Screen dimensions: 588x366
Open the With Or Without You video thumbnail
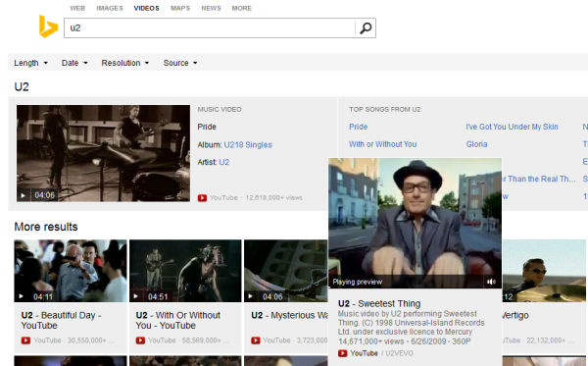coord(185,271)
